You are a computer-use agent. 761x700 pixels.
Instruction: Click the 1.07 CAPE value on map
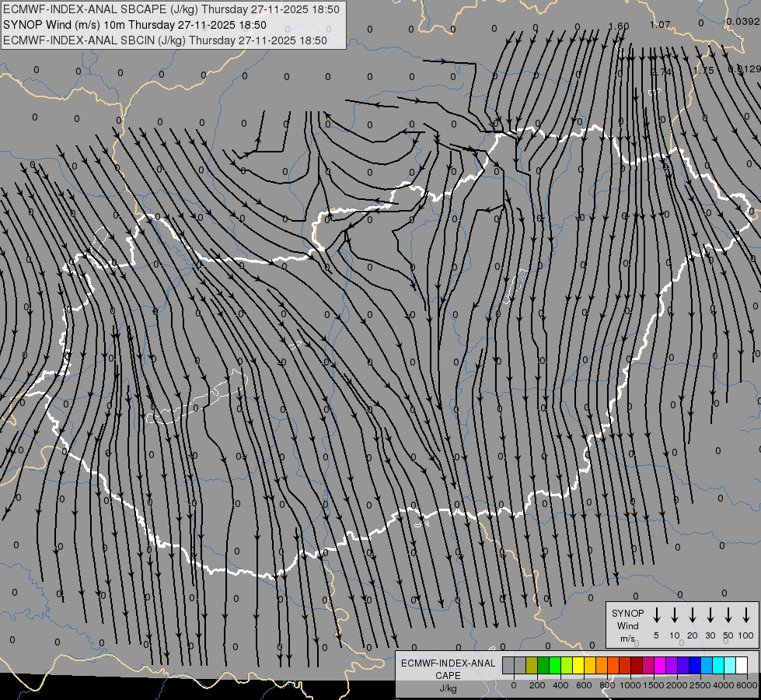pyautogui.click(x=660, y=24)
